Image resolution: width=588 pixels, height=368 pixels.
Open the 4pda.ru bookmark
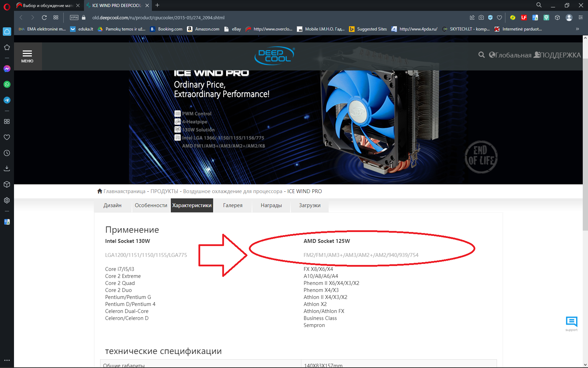414,29
